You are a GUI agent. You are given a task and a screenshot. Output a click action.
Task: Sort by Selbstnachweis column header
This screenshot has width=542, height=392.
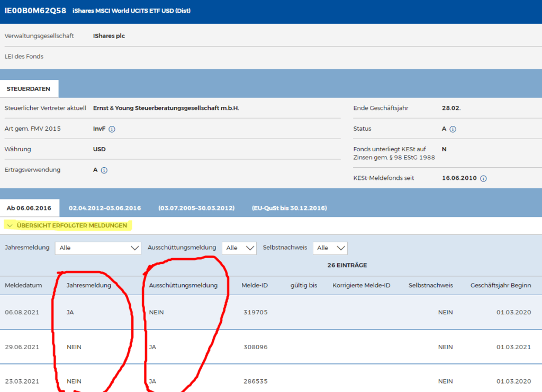coord(431,285)
